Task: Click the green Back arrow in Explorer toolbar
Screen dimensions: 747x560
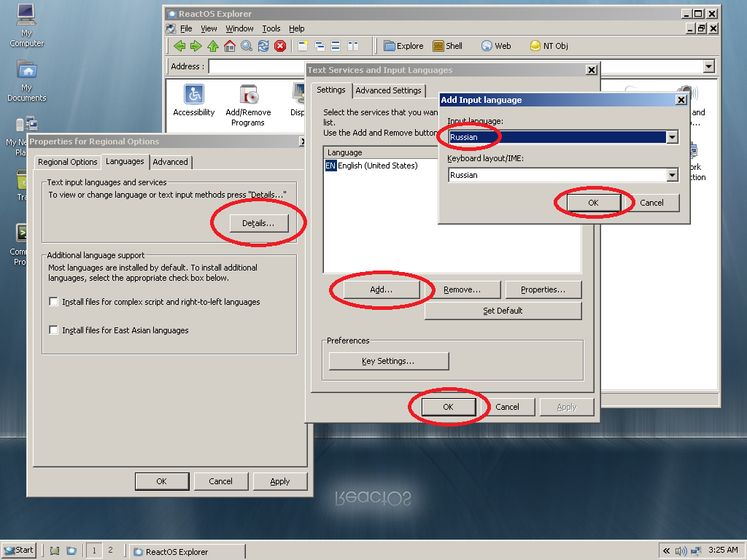Action: pyautogui.click(x=179, y=46)
